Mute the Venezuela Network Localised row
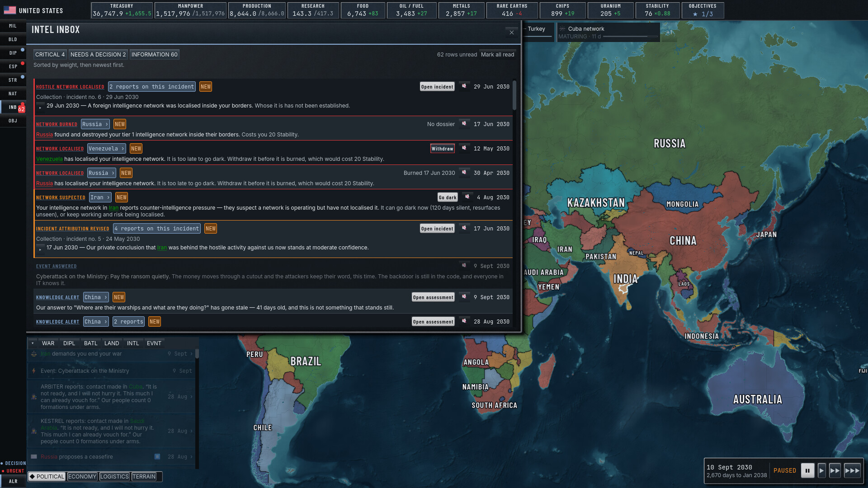This screenshot has height=488, width=868. [x=464, y=148]
